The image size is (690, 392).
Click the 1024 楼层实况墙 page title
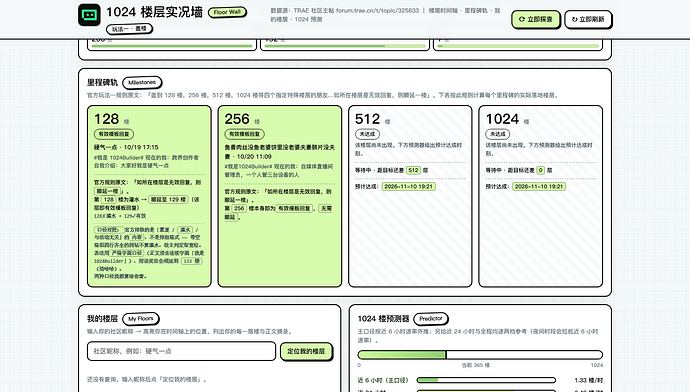(154, 12)
